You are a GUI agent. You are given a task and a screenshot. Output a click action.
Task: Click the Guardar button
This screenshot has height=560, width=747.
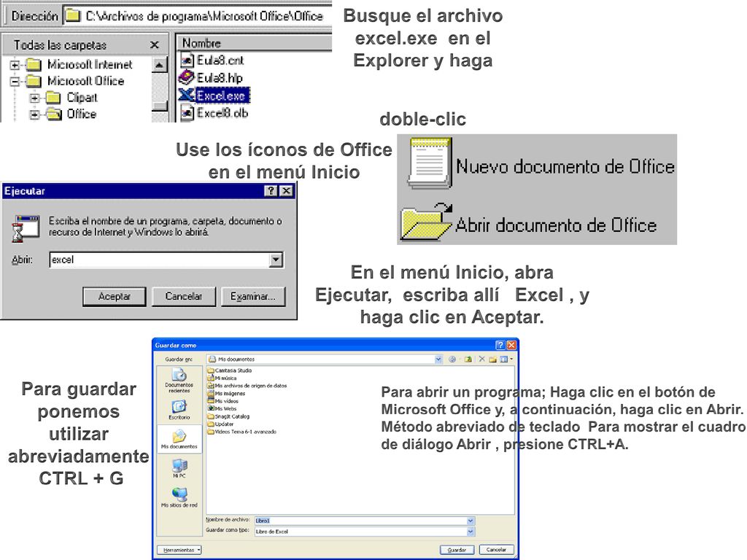pyautogui.click(x=457, y=550)
